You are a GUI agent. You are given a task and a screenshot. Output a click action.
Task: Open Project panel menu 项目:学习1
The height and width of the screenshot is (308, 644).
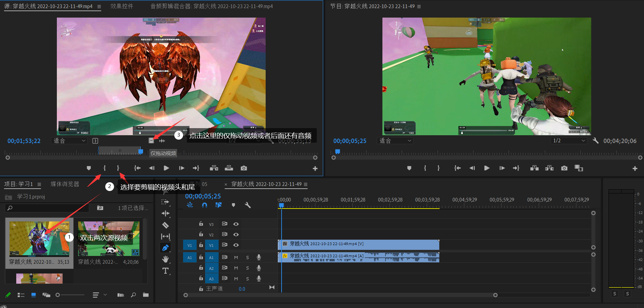(x=39, y=184)
